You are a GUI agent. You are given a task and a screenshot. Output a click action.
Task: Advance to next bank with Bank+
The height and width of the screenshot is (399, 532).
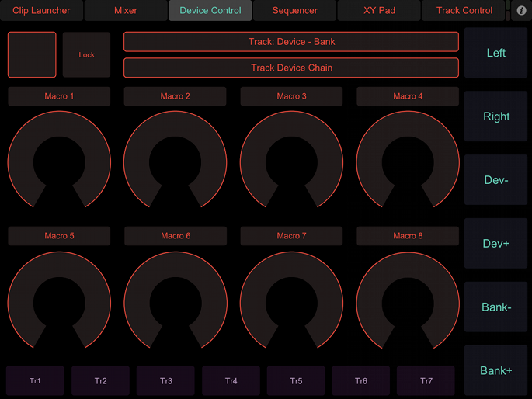pos(495,370)
